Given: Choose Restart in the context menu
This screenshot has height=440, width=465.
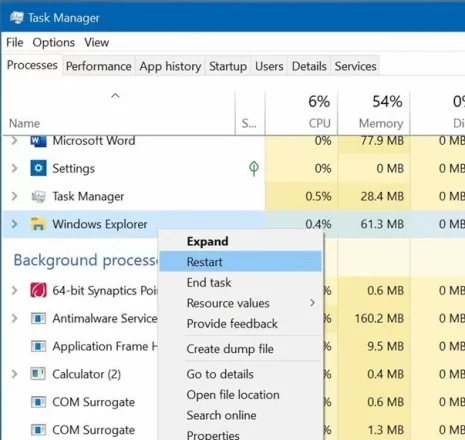Looking at the screenshot, I should coord(241,262).
